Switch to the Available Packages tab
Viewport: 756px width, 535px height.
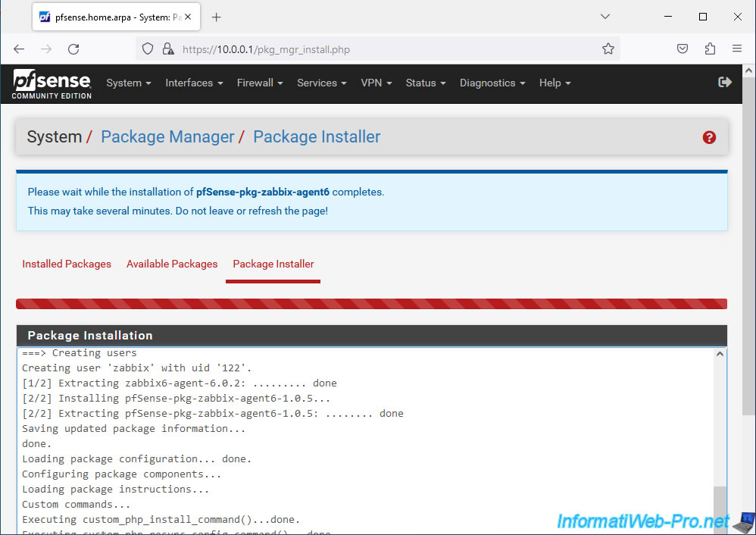(x=172, y=264)
